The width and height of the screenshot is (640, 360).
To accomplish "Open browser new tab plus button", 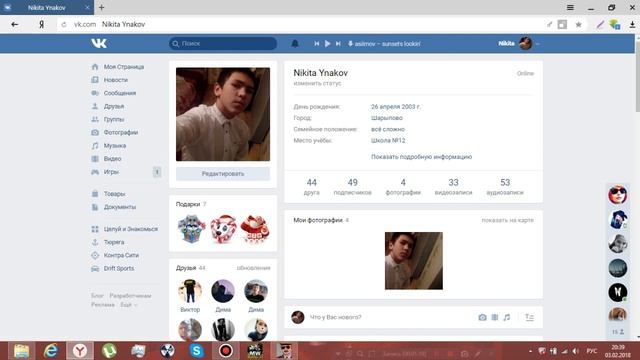I will (102, 7).
